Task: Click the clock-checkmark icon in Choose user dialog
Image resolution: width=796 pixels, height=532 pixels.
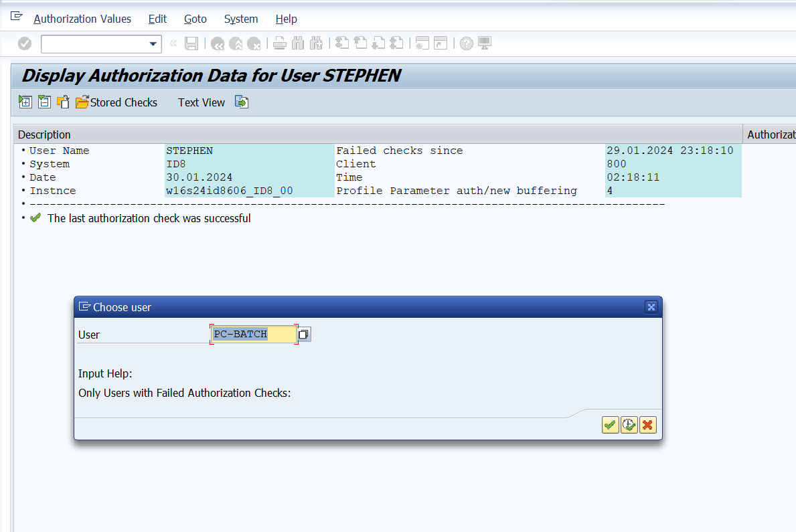Action: [x=629, y=425]
